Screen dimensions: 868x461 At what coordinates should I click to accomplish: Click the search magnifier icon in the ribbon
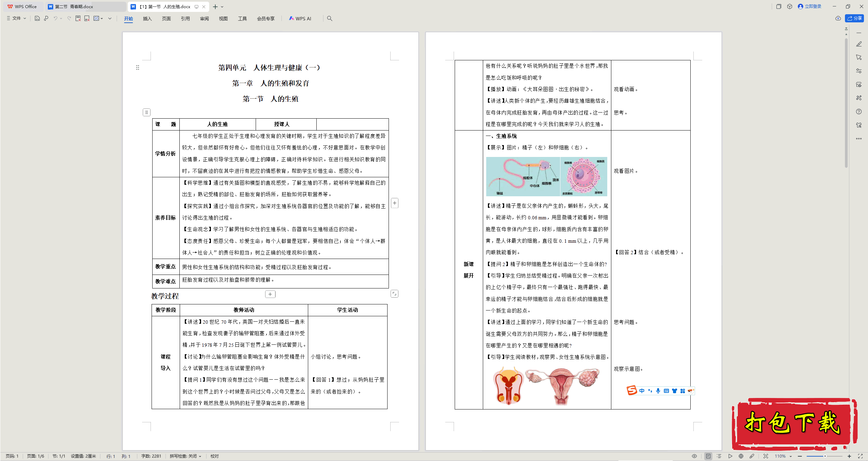330,19
